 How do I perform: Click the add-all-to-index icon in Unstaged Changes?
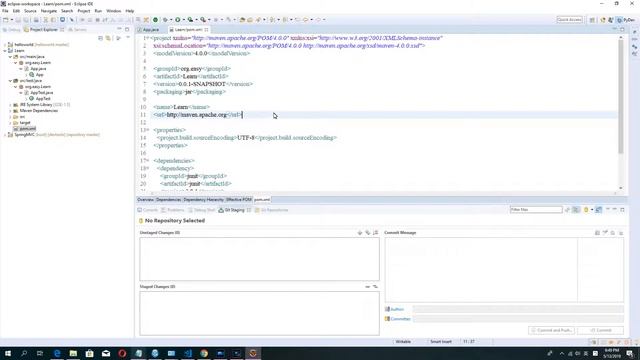tap(368, 233)
